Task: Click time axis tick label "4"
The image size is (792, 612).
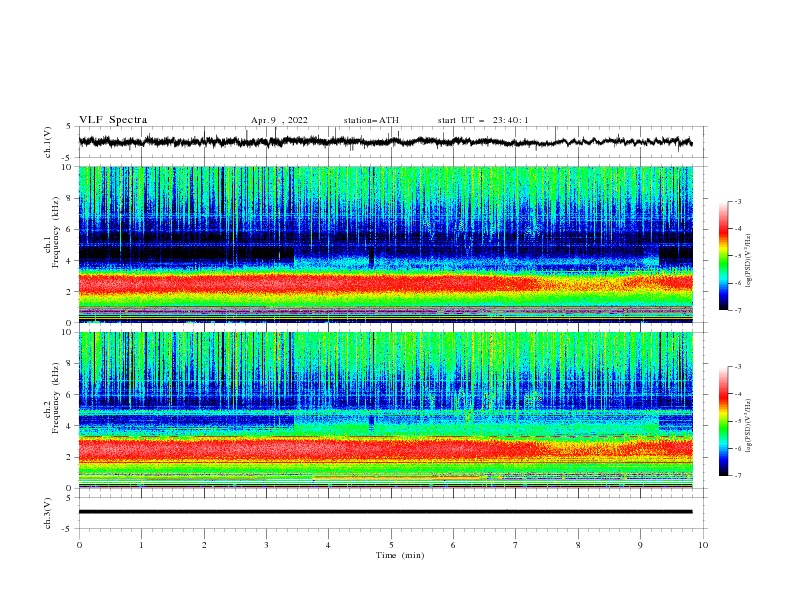Action: 328,545
